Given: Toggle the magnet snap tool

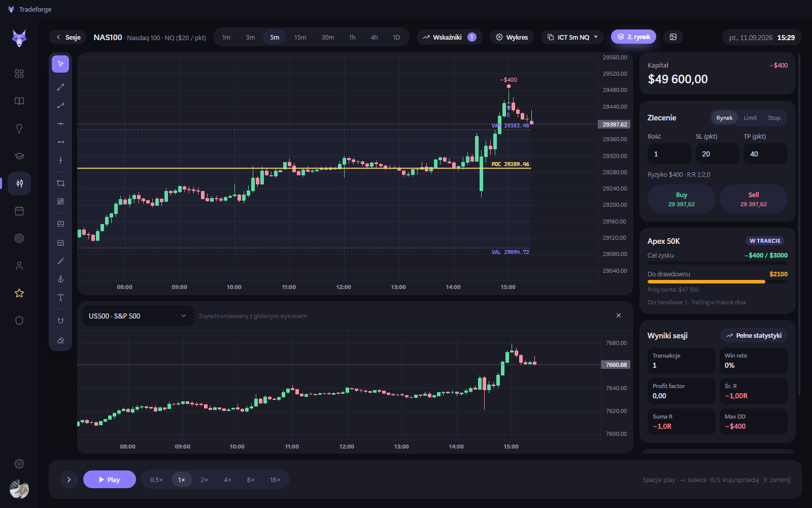Looking at the screenshot, I should tap(60, 321).
